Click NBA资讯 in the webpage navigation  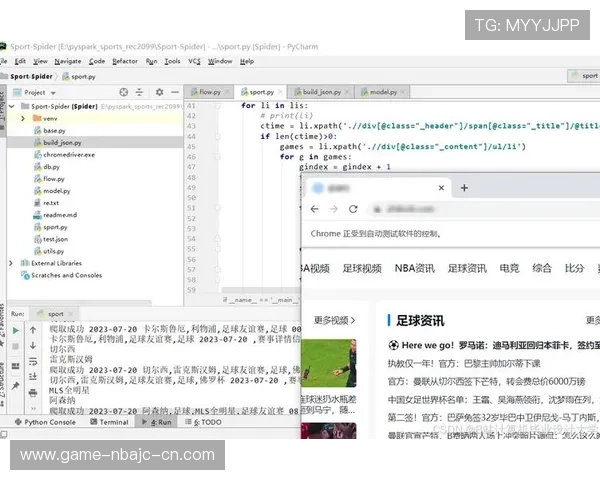pos(415,268)
